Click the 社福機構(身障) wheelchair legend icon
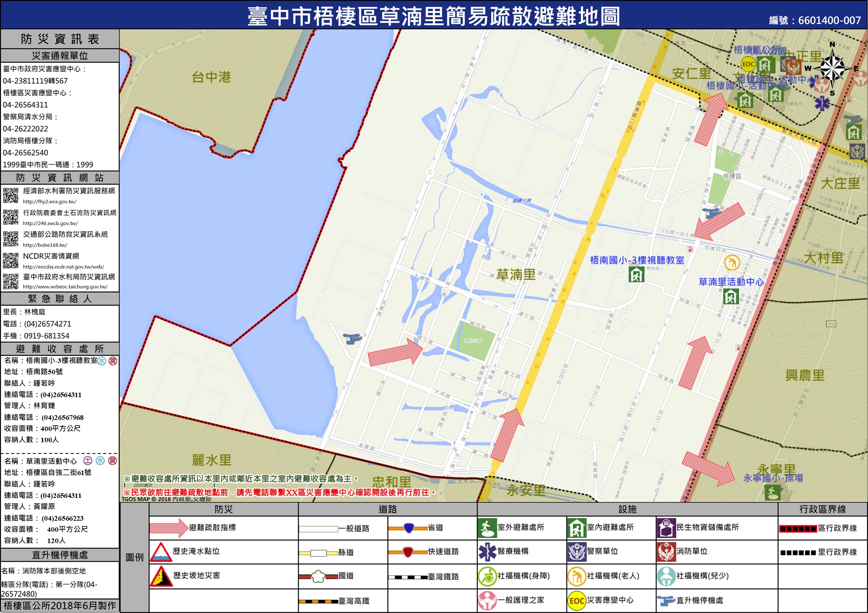Viewport: 868px width, 613px height. coord(487,576)
